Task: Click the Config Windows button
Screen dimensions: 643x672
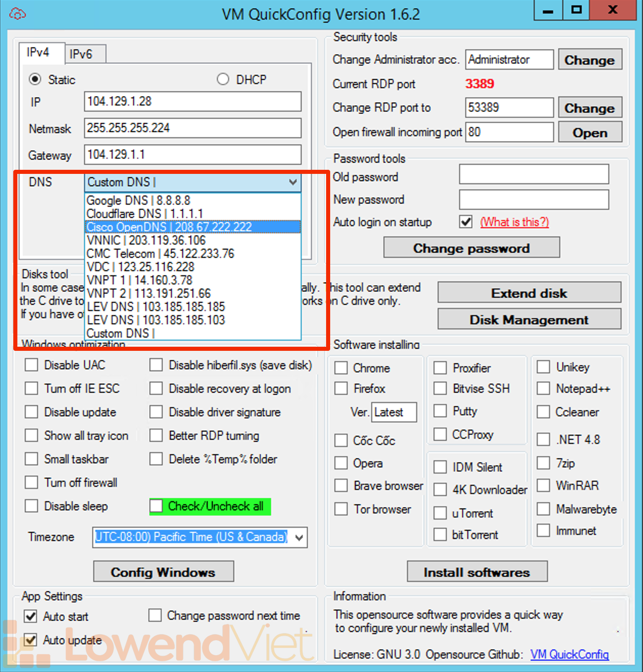Action: (x=163, y=572)
